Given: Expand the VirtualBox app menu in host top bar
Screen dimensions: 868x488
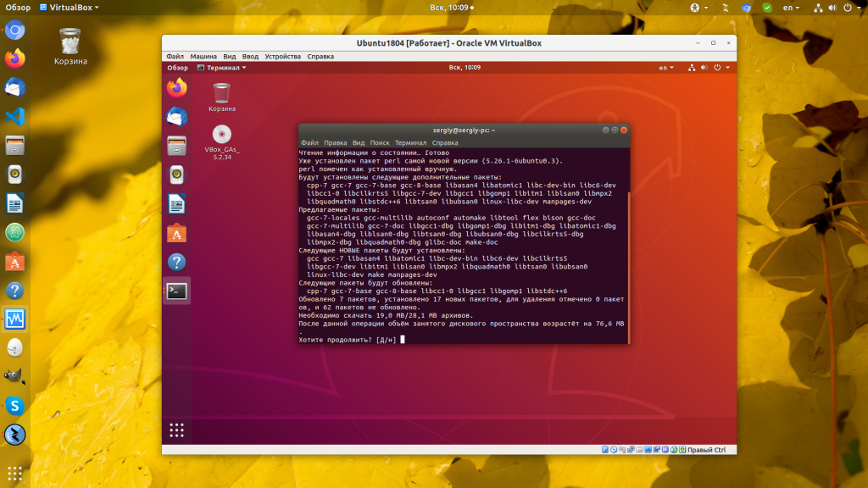Looking at the screenshot, I should point(74,8).
